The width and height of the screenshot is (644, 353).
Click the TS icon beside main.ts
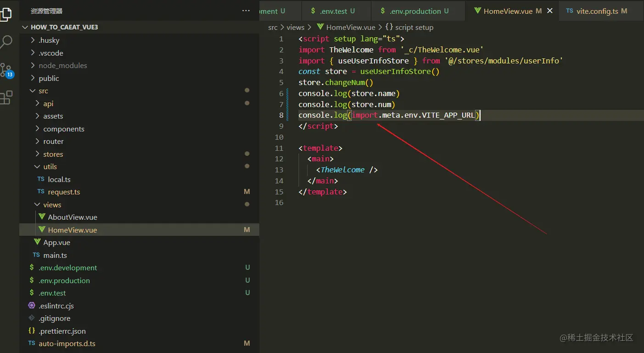coord(36,255)
